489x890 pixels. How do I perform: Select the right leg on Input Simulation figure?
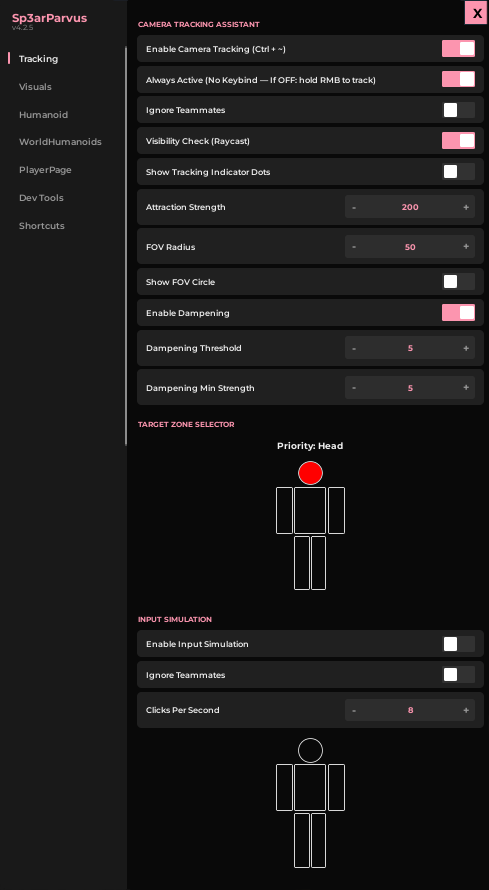pos(318,840)
